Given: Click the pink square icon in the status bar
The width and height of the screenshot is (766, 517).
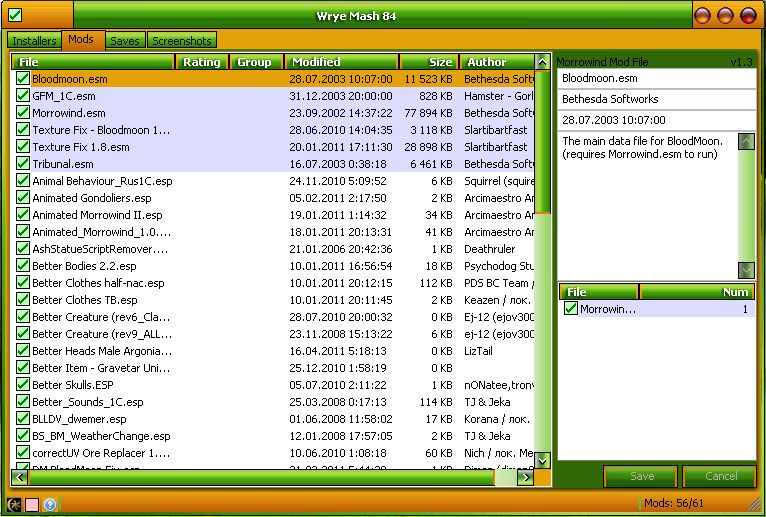Looking at the screenshot, I should point(32,505).
